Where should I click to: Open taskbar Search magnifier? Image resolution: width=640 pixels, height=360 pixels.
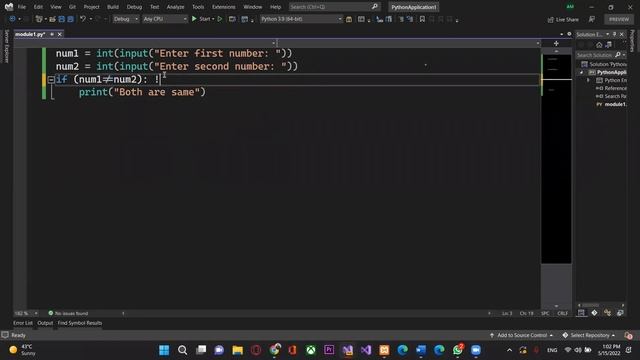pos(182,350)
